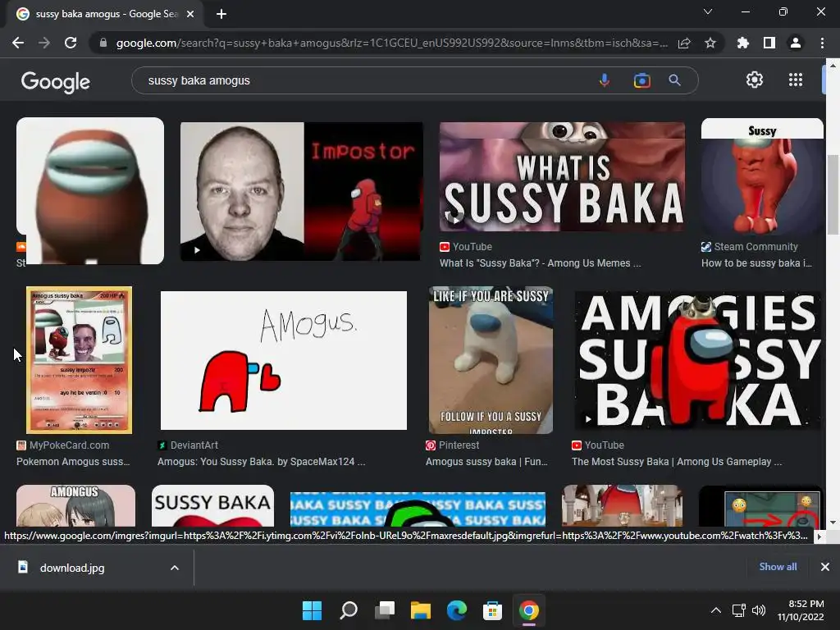Viewport: 840px width, 630px height.
Task: Follow the YouTube source above 'What Is Sussy Baka'
Action: (466, 247)
